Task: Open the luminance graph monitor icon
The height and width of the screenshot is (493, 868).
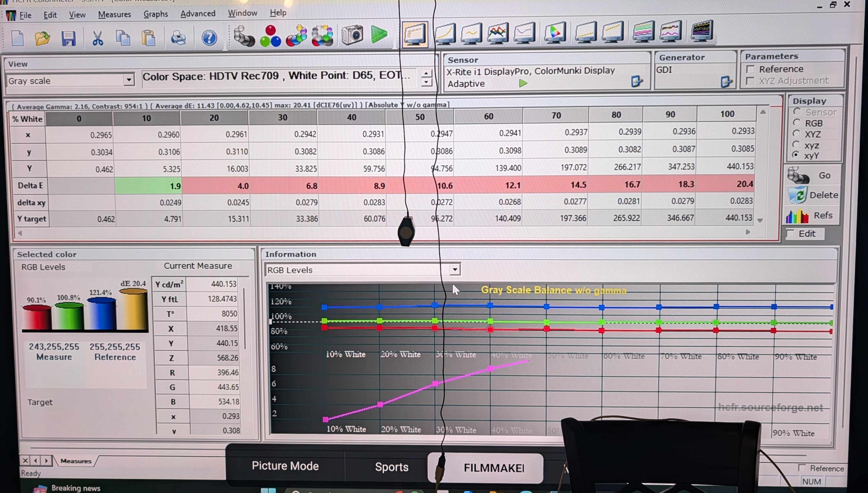Action: click(445, 34)
